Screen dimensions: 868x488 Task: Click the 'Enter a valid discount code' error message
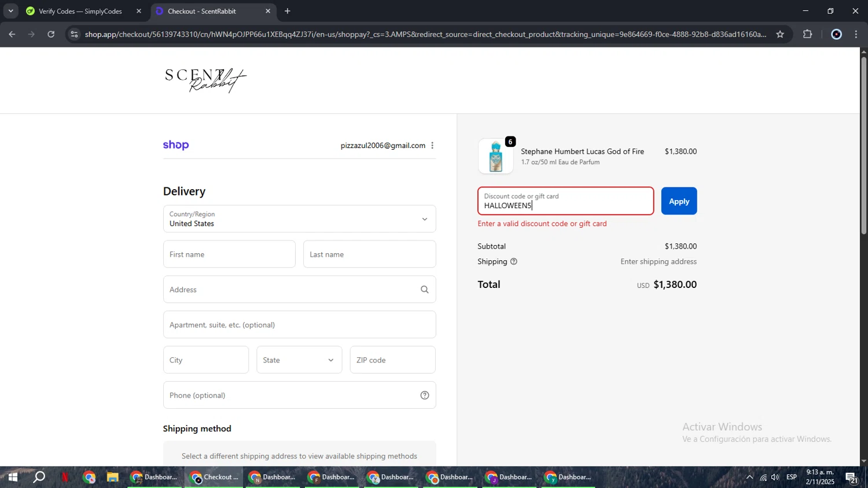542,224
